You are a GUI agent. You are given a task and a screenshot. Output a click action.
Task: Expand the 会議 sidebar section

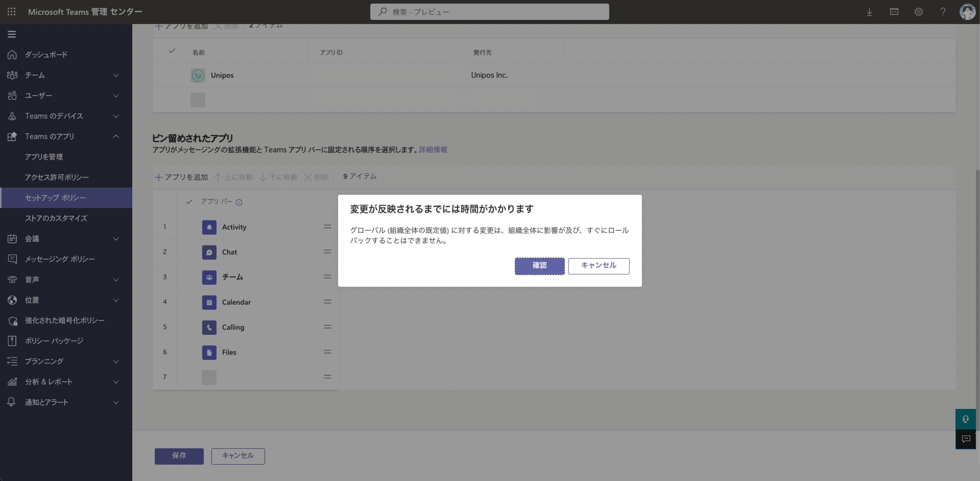(116, 239)
